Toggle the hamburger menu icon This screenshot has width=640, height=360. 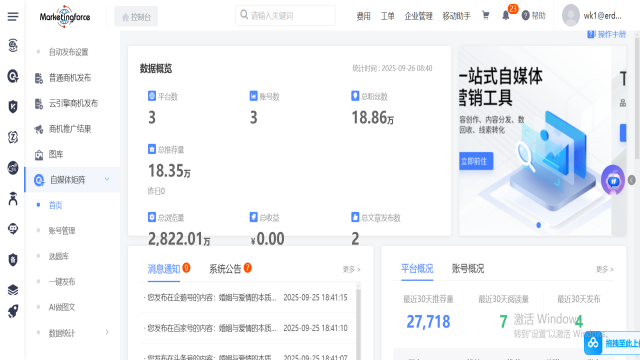(x=13, y=17)
